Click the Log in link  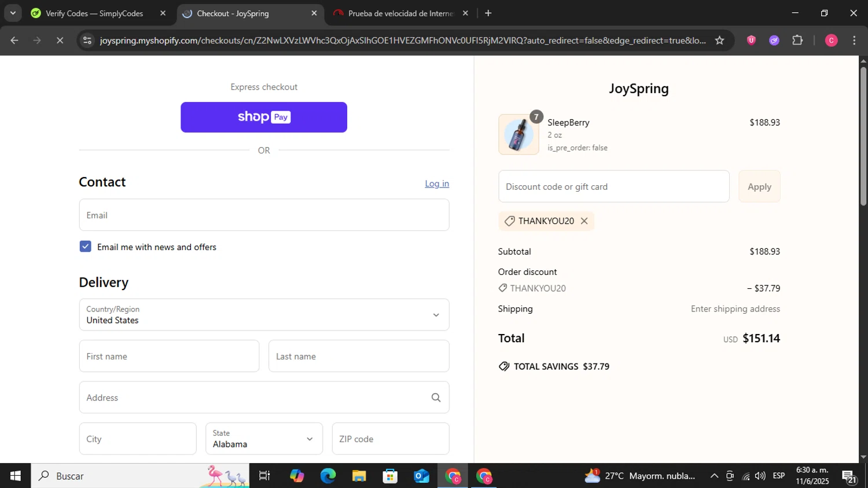point(437,184)
